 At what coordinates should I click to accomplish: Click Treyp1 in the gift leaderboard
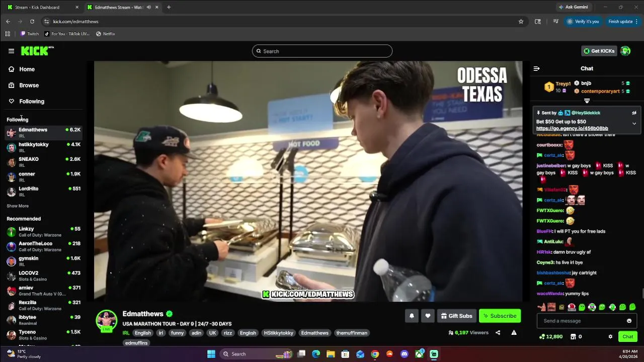click(x=563, y=84)
